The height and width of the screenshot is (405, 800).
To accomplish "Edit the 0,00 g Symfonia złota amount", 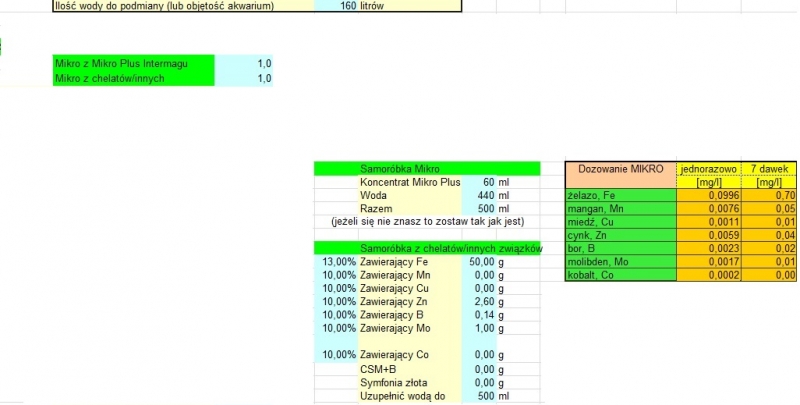I will (479, 383).
